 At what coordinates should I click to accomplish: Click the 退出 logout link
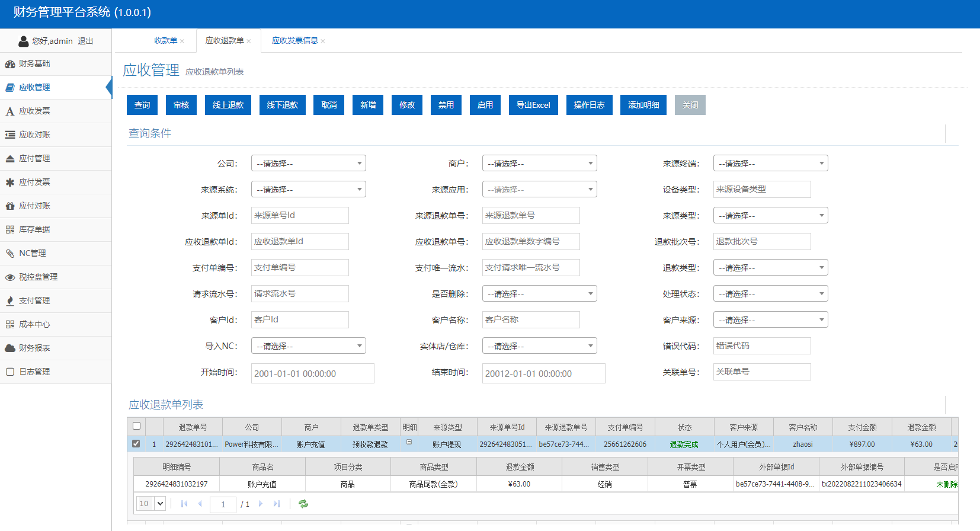click(x=85, y=41)
